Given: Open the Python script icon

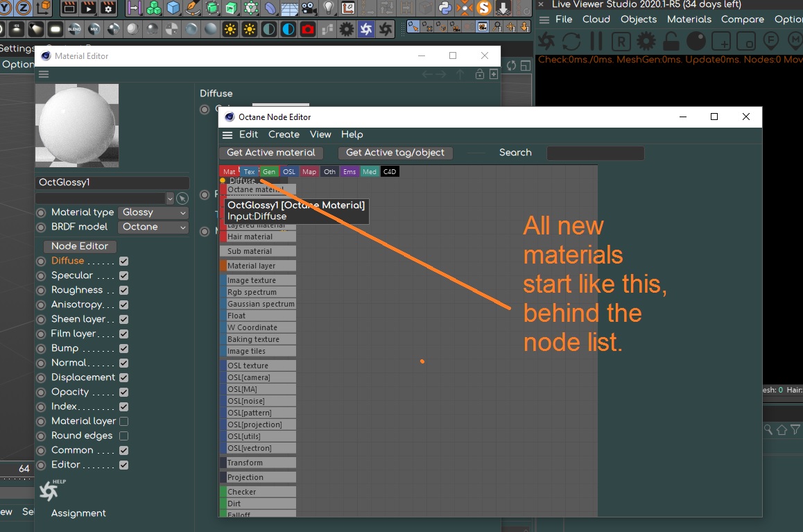Looking at the screenshot, I should (x=445, y=8).
